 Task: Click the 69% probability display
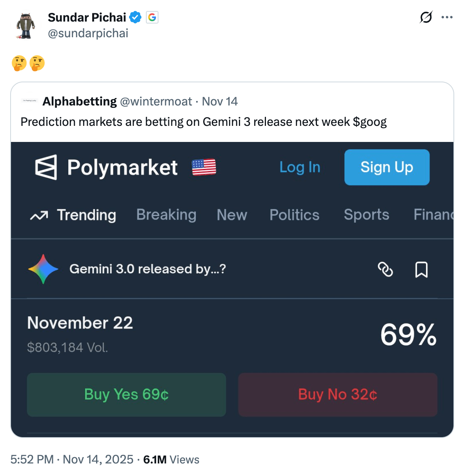pyautogui.click(x=409, y=334)
